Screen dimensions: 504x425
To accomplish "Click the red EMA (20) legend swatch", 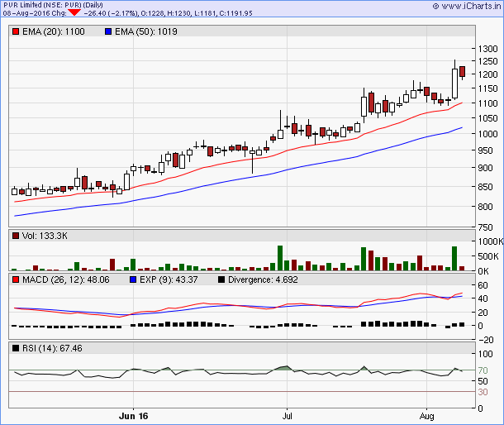I will click(x=16, y=31).
